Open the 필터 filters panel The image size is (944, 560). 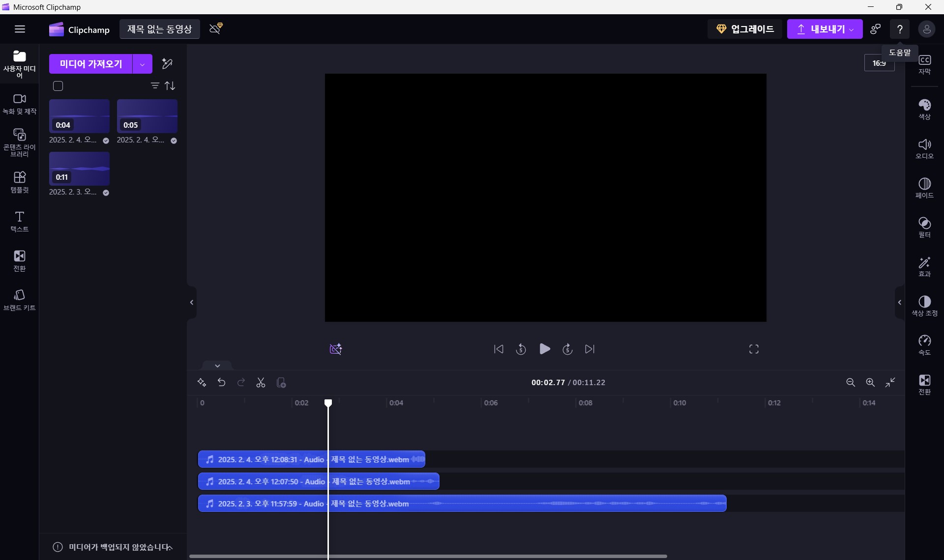924,227
